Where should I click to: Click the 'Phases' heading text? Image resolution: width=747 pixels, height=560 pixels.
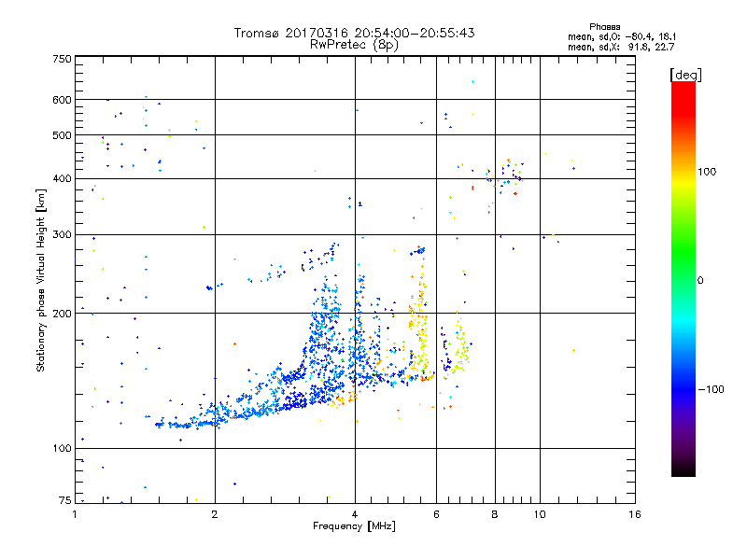[604, 27]
